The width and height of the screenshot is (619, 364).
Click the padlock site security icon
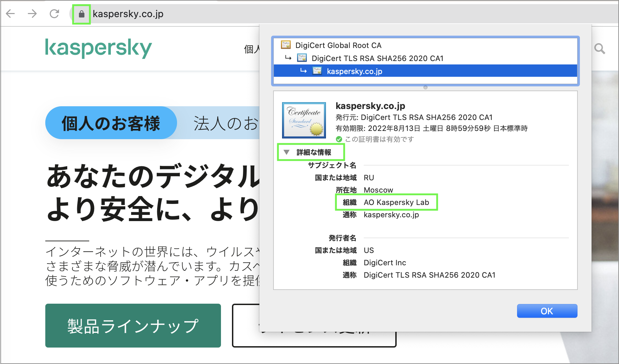(82, 14)
